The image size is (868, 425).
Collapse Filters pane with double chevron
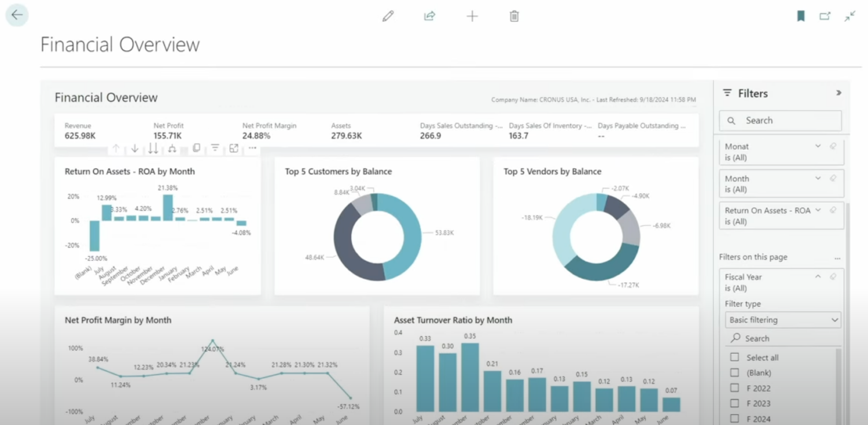click(x=838, y=93)
